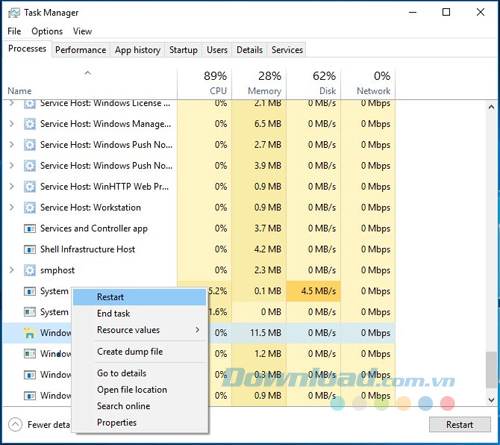The image size is (500, 445).
Task: Select the smphost process name
Action: coord(57,270)
